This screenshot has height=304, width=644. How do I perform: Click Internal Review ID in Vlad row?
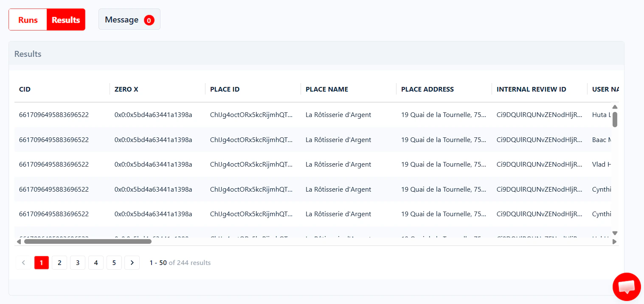540,165
